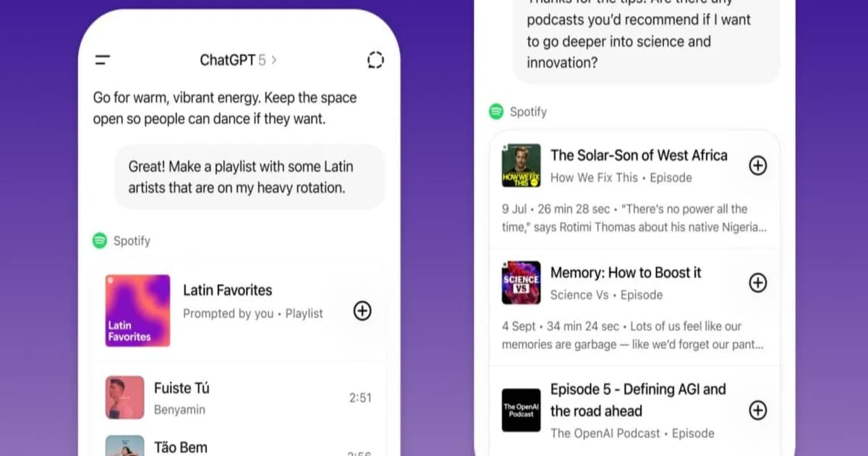Tap the dashed circle temporary chat icon
868x456 pixels.
coord(375,60)
